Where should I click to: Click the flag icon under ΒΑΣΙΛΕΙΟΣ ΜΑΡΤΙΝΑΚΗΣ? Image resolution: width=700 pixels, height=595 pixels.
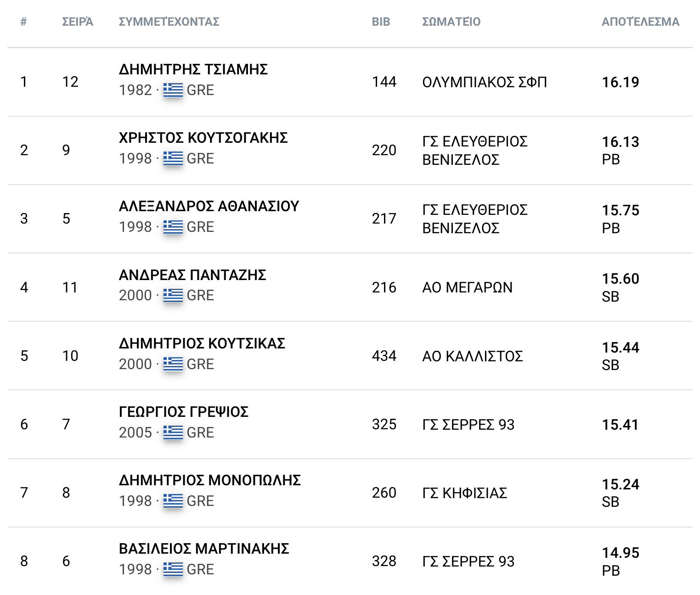coord(173,569)
